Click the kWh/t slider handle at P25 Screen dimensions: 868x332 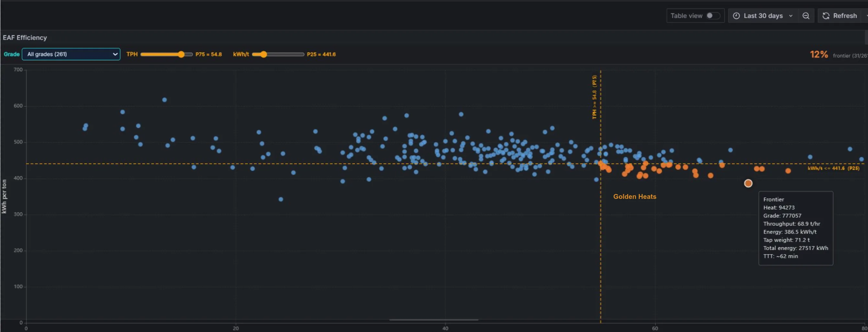[264, 54]
